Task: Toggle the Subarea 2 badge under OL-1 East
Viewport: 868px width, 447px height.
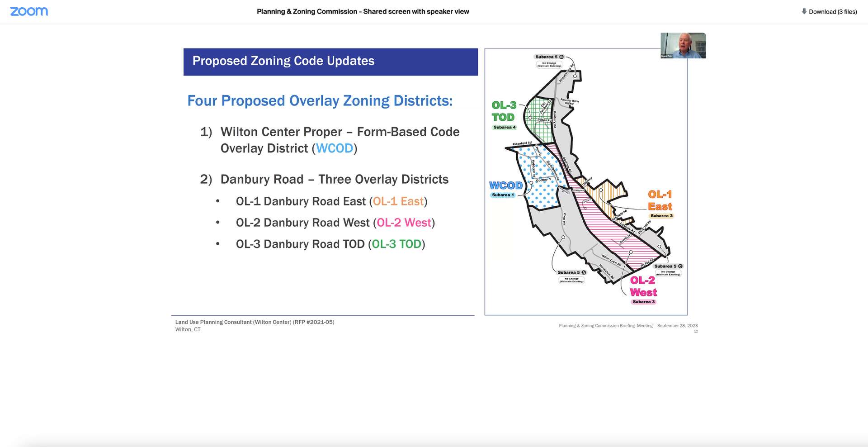Action: pos(661,216)
